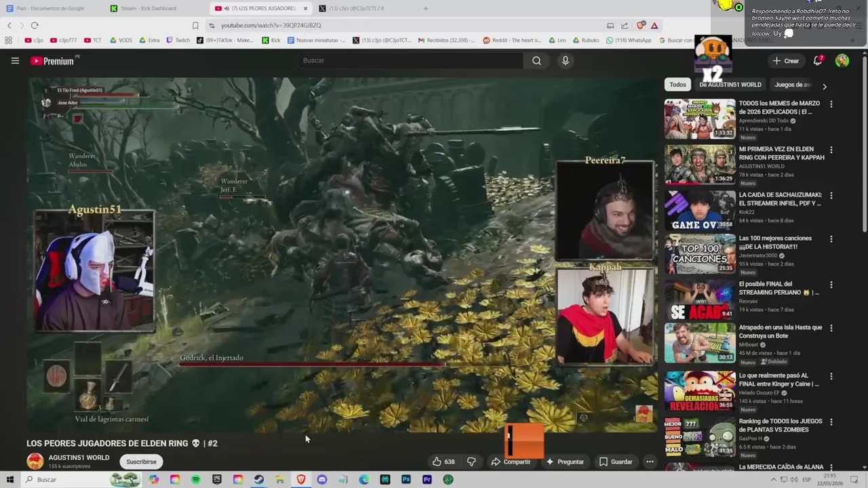This screenshot has width=868, height=488.
Task: Open the Kick bookmark
Action: click(271, 40)
